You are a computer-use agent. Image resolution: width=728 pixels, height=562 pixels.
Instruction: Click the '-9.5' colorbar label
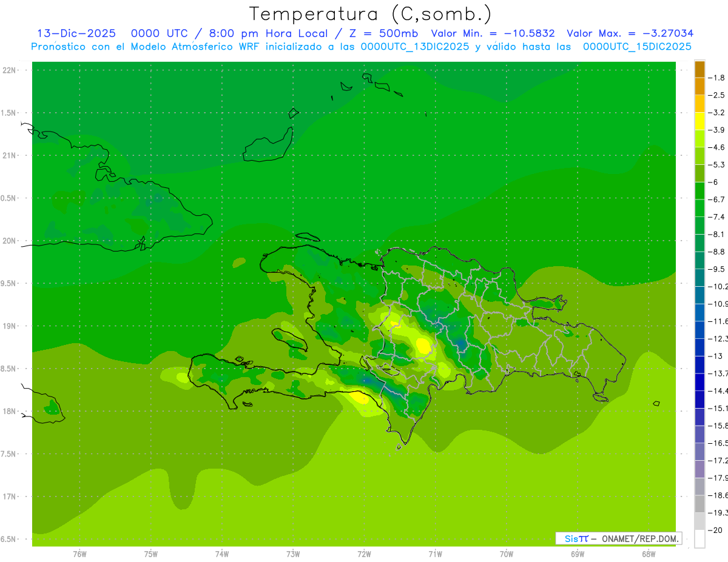tap(717, 269)
